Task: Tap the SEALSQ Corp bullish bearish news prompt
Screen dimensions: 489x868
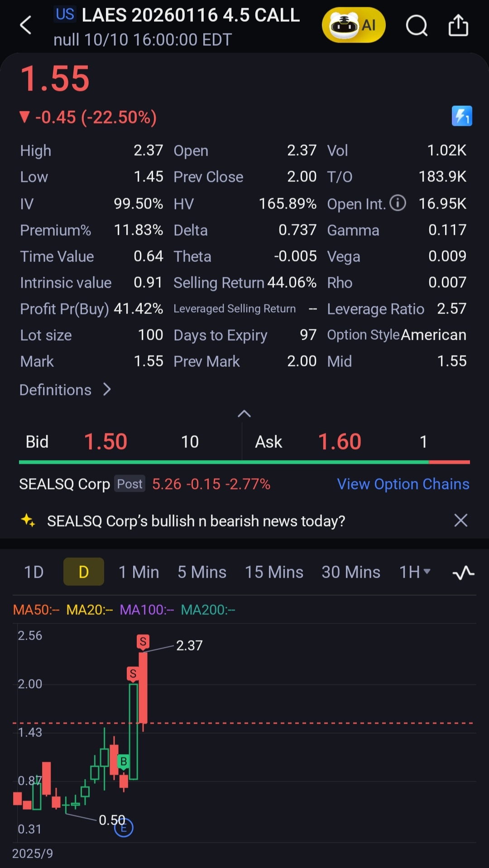Action: point(196,521)
